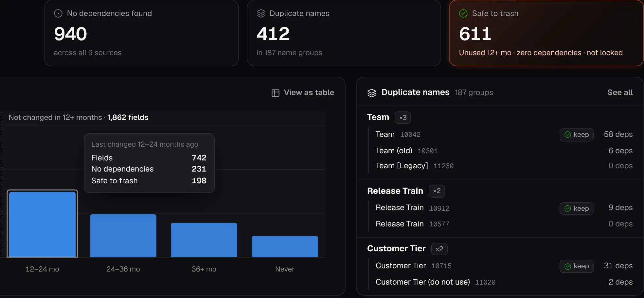This screenshot has width=644, height=298.
Task: Click keep badge for Release Train 10912
Action: click(577, 208)
